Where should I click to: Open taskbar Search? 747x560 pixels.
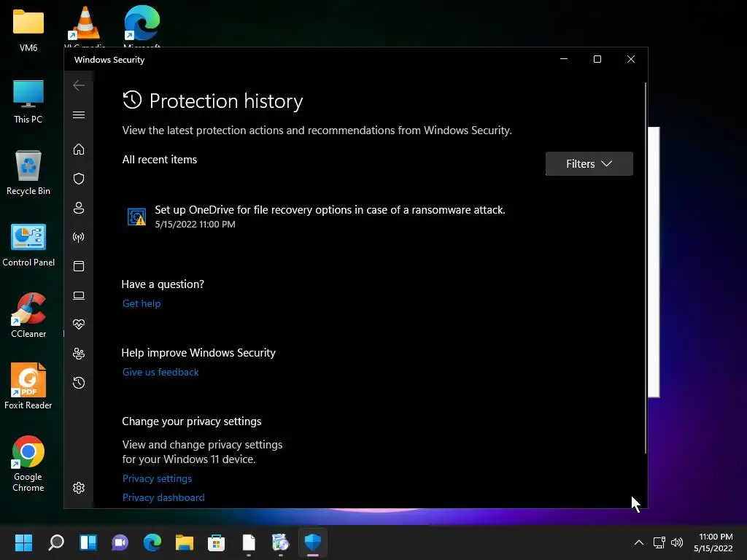point(55,542)
